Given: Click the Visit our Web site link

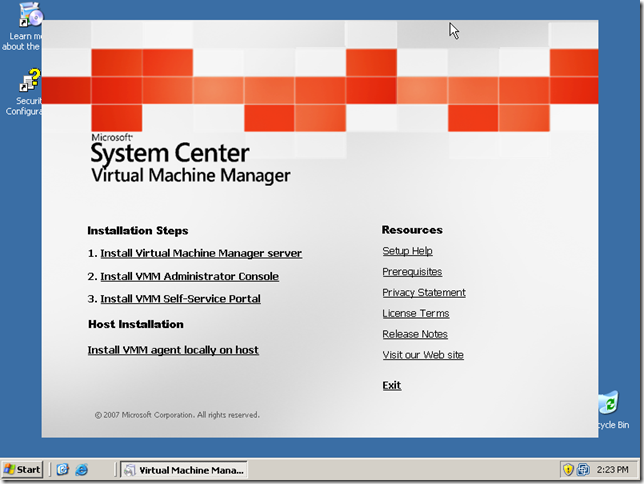Looking at the screenshot, I should pyautogui.click(x=423, y=355).
